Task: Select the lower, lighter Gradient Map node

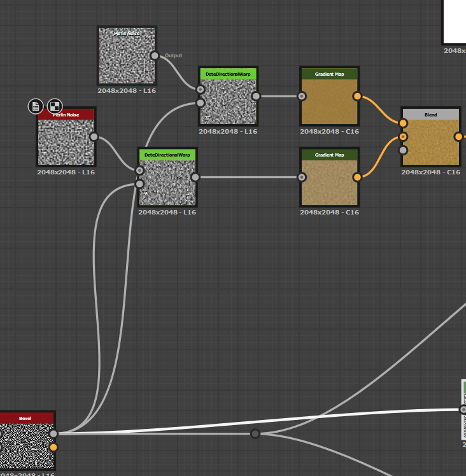Action: point(329,181)
